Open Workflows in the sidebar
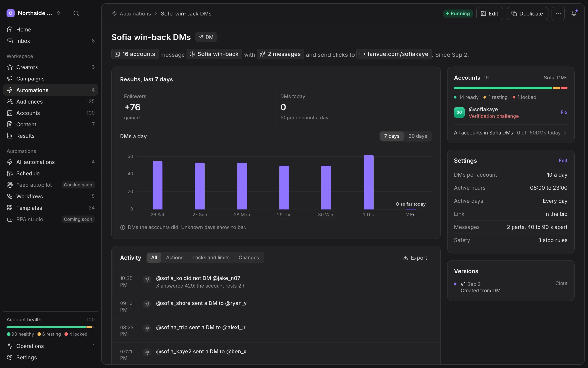The height and width of the screenshot is (368, 588). coord(50,196)
